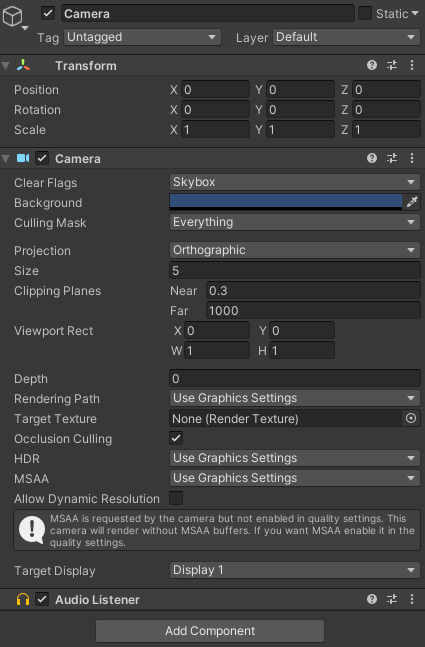
Task: Open the Projection Orthographic dropdown
Action: (x=295, y=250)
